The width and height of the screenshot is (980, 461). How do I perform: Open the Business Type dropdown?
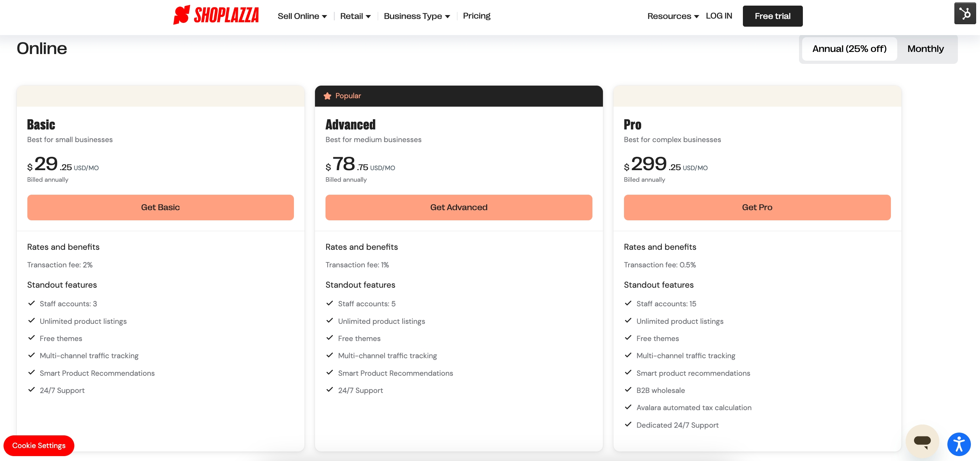[417, 16]
